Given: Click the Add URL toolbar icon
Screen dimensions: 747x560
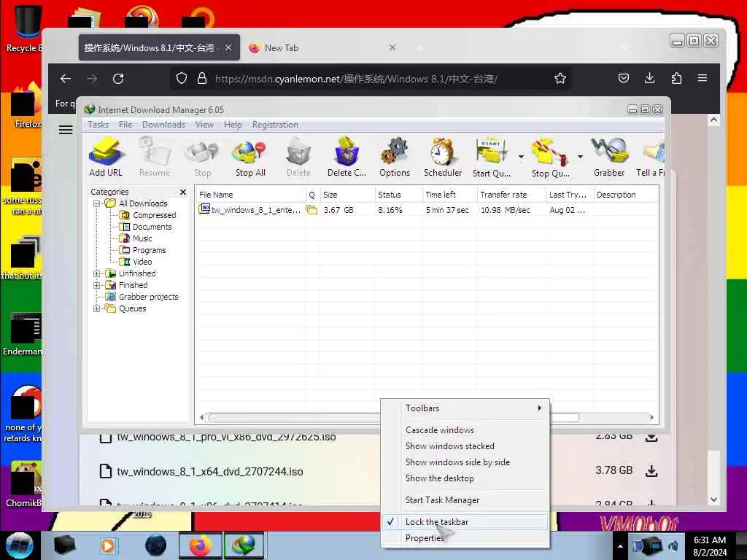Looking at the screenshot, I should point(106,157).
